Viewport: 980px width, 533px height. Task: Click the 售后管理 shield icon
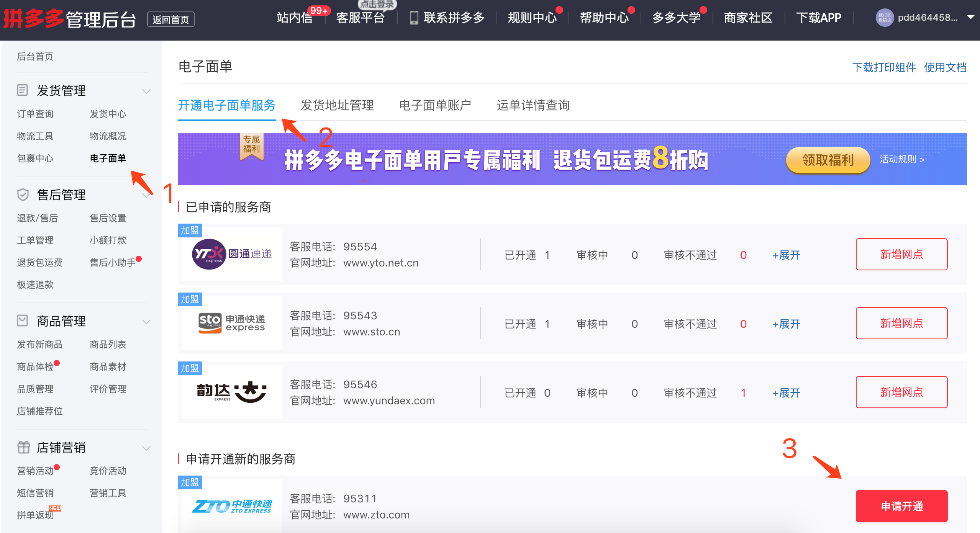click(x=23, y=195)
